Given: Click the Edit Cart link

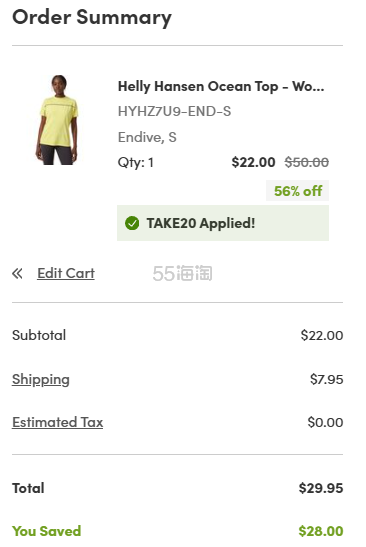Looking at the screenshot, I should point(66,273).
